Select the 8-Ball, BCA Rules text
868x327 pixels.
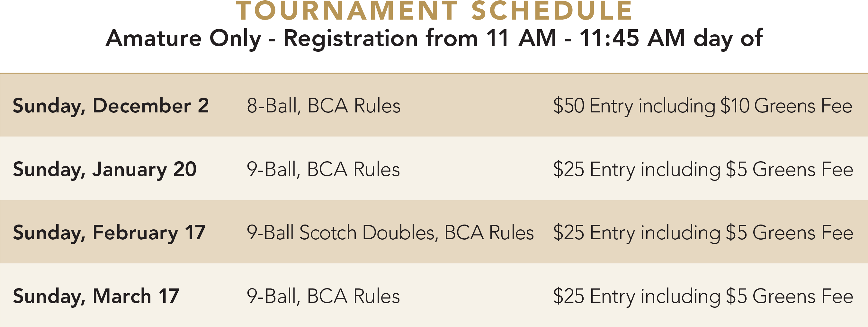[x=324, y=106]
